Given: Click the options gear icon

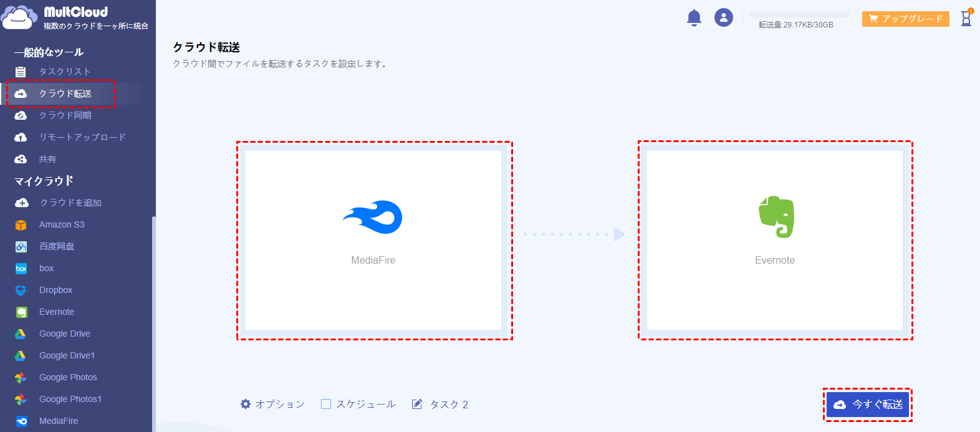Looking at the screenshot, I should coord(246,404).
